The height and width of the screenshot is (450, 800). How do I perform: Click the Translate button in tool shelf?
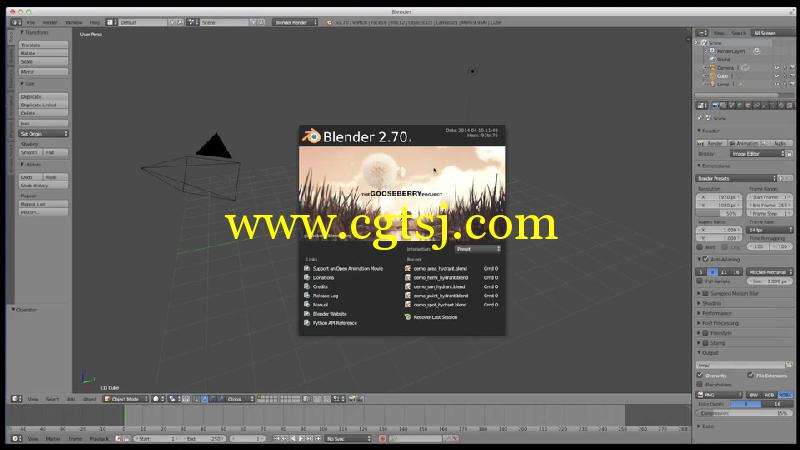pos(43,45)
